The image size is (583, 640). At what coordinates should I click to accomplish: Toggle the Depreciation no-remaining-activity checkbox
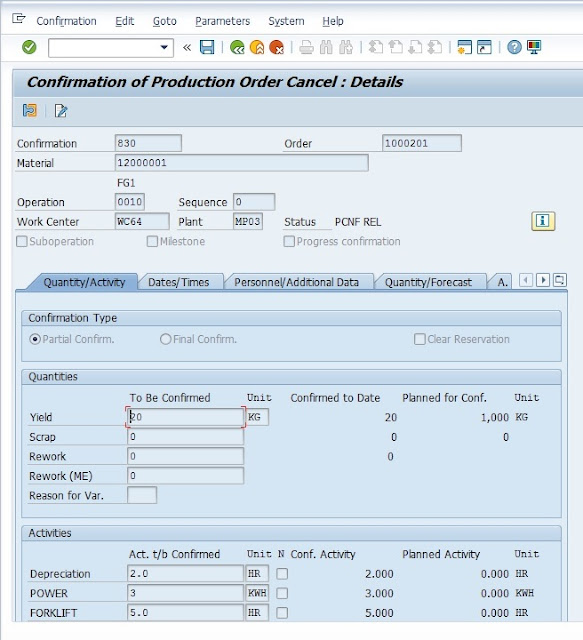tap(282, 573)
